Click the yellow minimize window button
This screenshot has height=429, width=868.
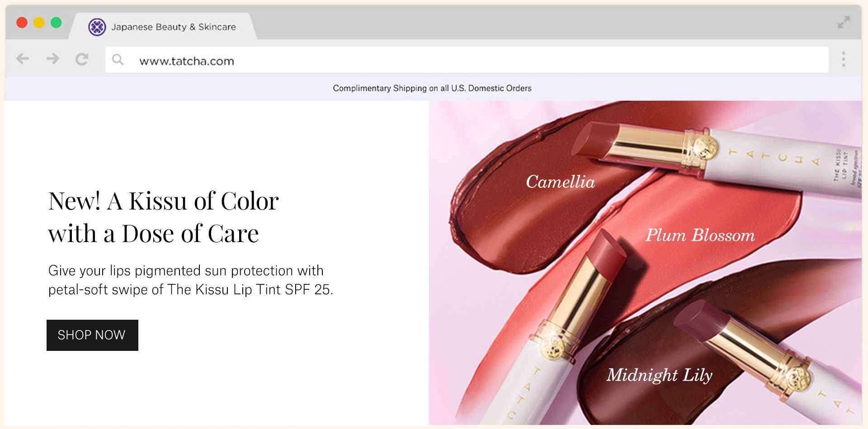pyautogui.click(x=39, y=22)
